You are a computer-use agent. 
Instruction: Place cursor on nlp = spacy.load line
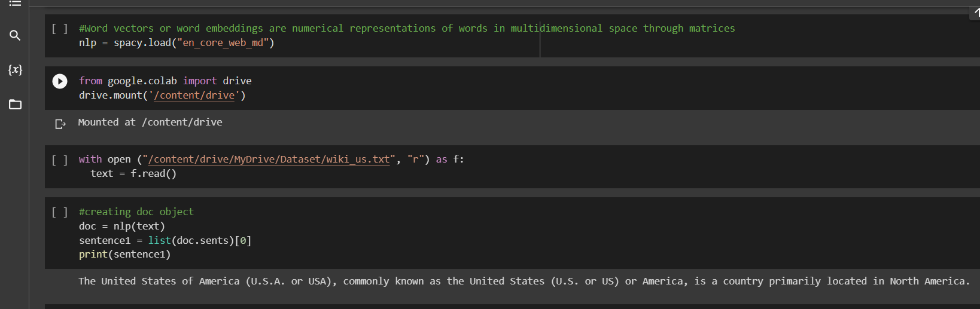click(176, 42)
